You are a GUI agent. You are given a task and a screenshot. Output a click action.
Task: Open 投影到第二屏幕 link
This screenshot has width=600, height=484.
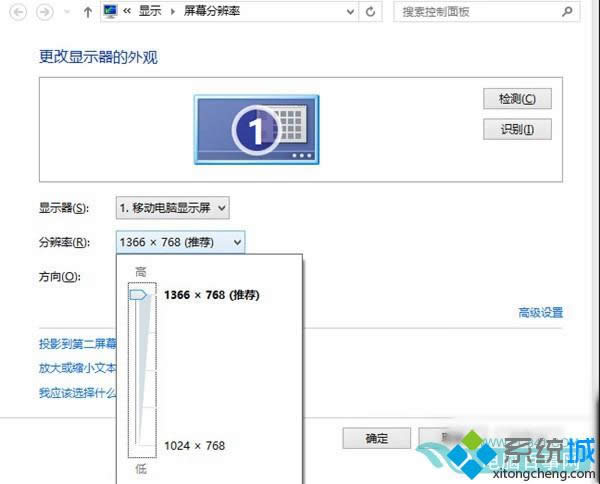(x=78, y=344)
